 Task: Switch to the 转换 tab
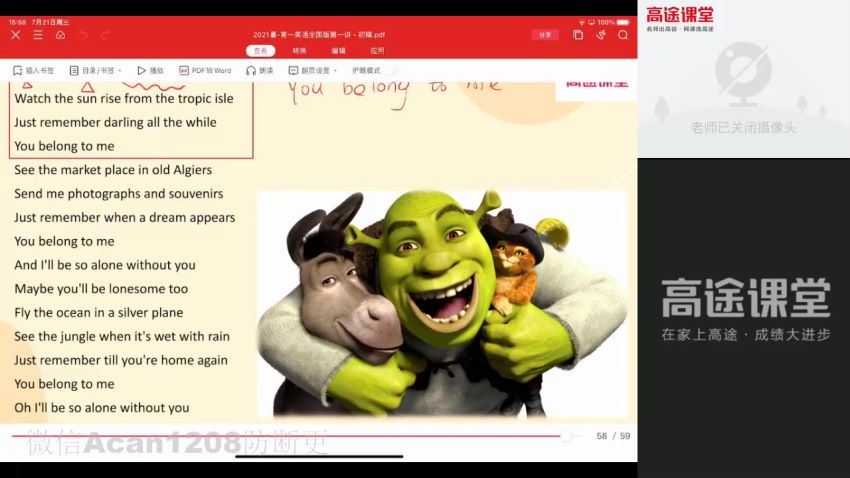(300, 50)
